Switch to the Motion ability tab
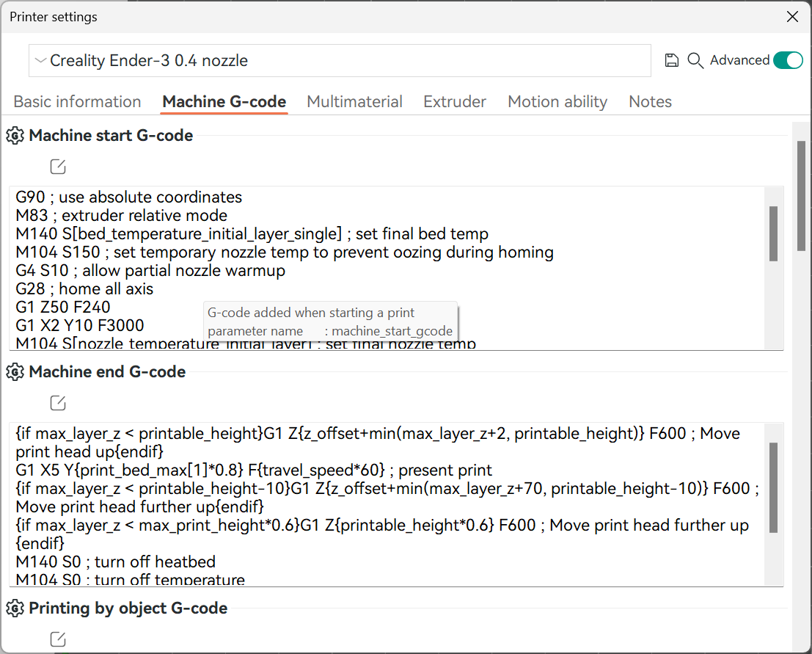 coord(557,101)
